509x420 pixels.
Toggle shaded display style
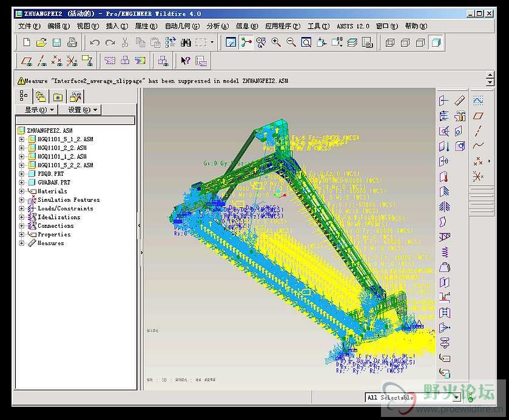436,43
